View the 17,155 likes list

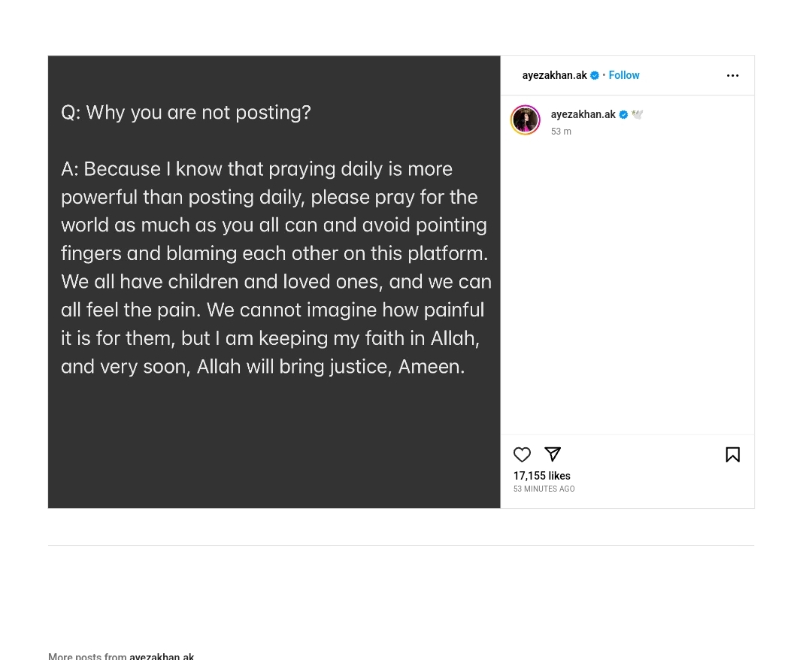click(x=541, y=476)
